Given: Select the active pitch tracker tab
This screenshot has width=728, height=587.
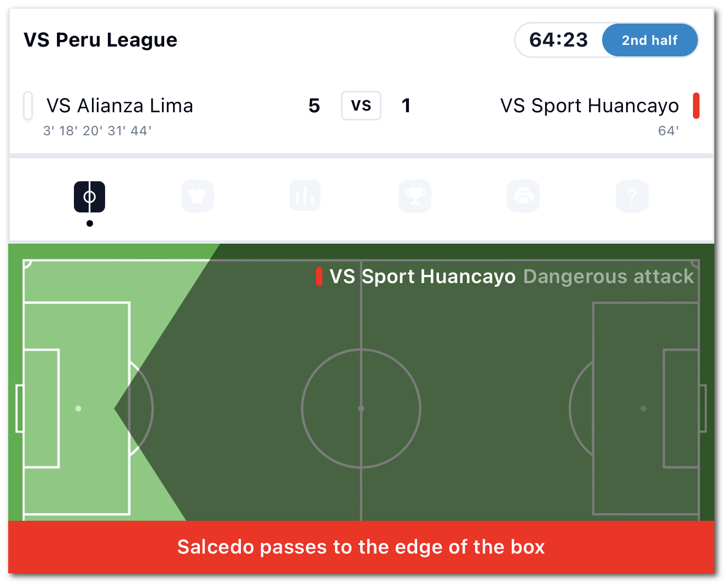Looking at the screenshot, I should tap(89, 197).
